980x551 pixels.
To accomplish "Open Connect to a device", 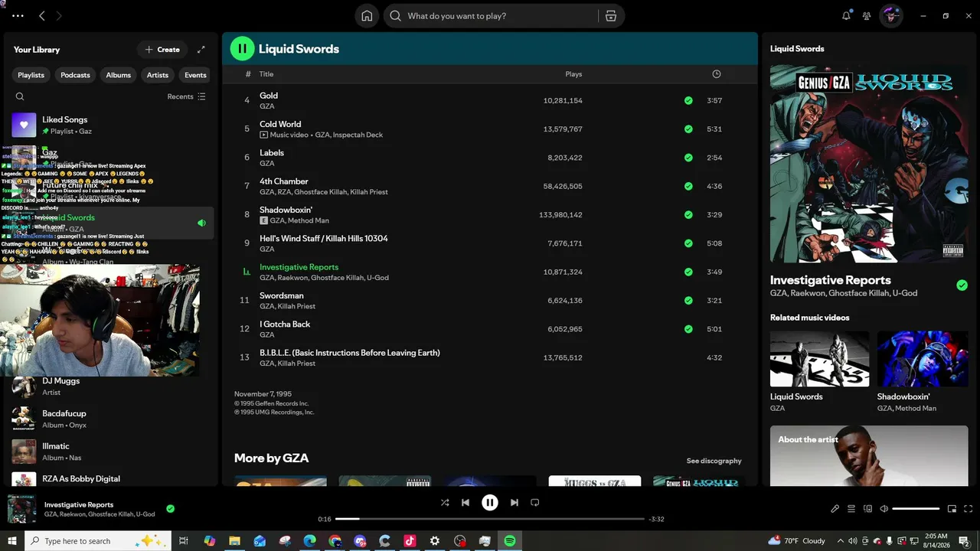I will [867, 509].
